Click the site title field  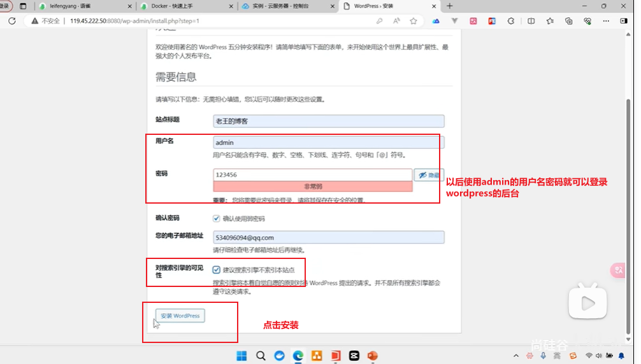tap(329, 121)
